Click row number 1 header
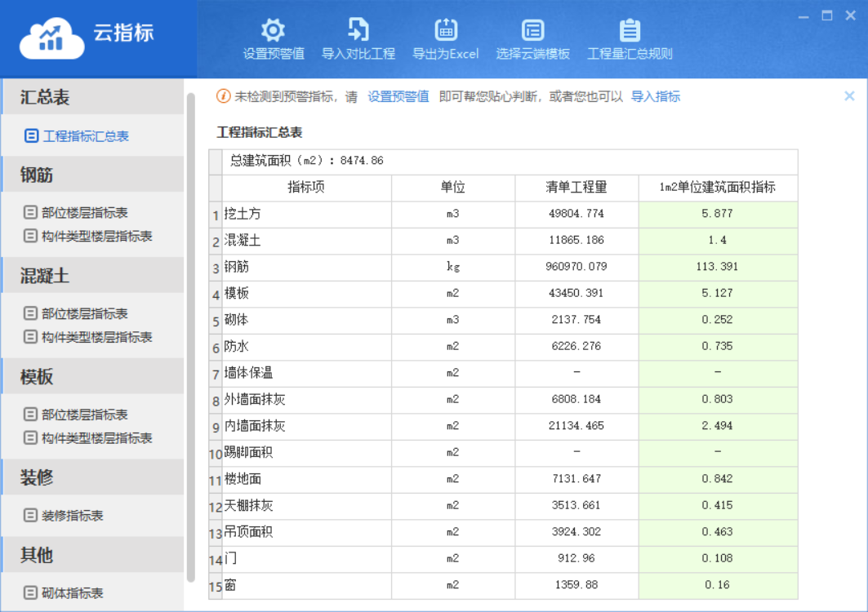The width and height of the screenshot is (868, 612). [x=216, y=215]
